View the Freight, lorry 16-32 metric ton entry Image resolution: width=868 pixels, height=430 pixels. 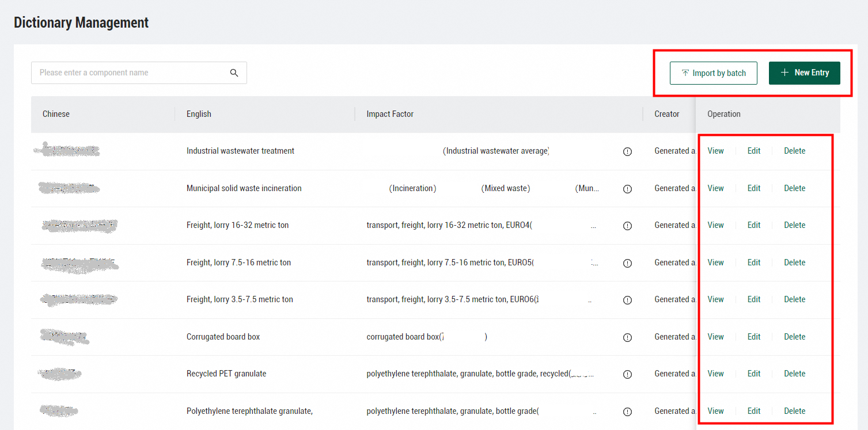click(x=715, y=225)
